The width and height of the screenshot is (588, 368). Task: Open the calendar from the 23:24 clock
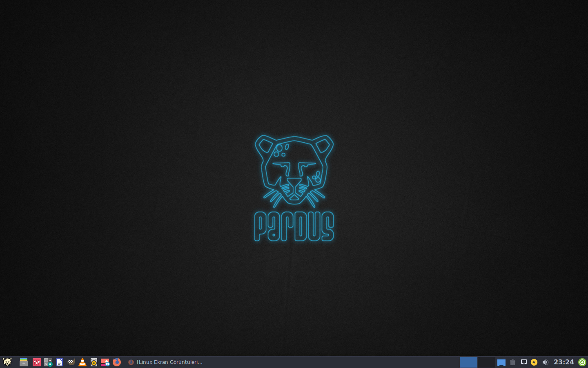[563, 362]
